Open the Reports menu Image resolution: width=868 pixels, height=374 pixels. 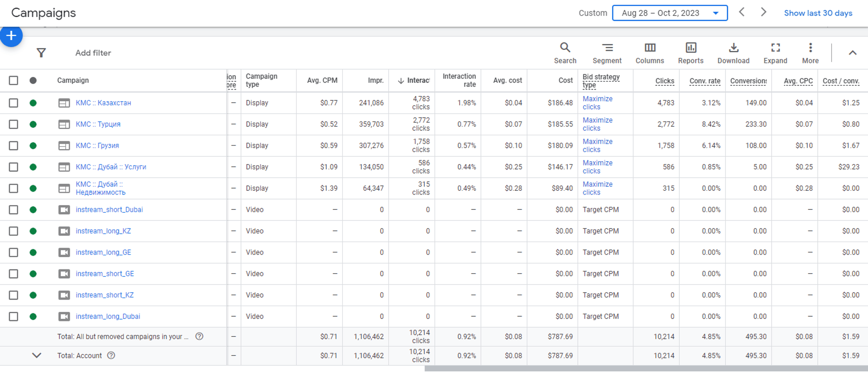690,53
